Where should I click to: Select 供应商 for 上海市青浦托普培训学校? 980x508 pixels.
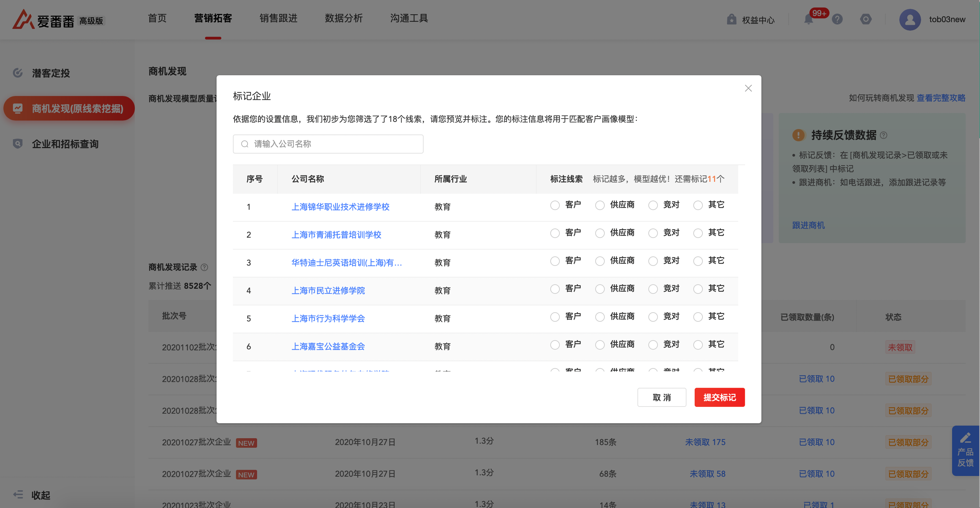pyautogui.click(x=600, y=233)
